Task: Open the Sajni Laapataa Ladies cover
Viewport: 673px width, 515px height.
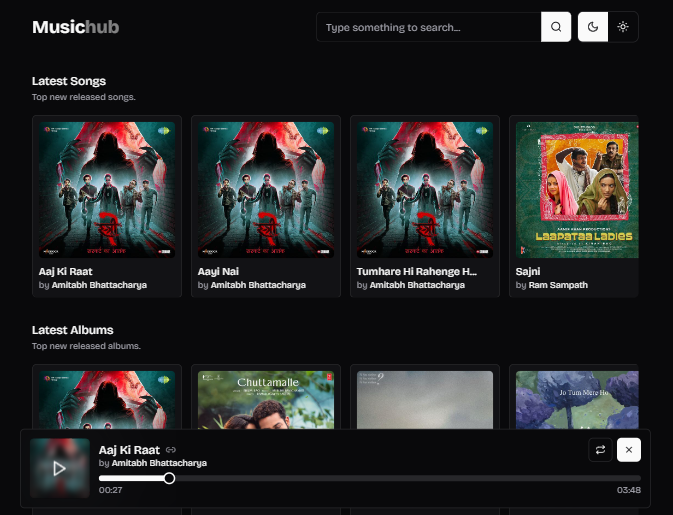Action: 577,190
